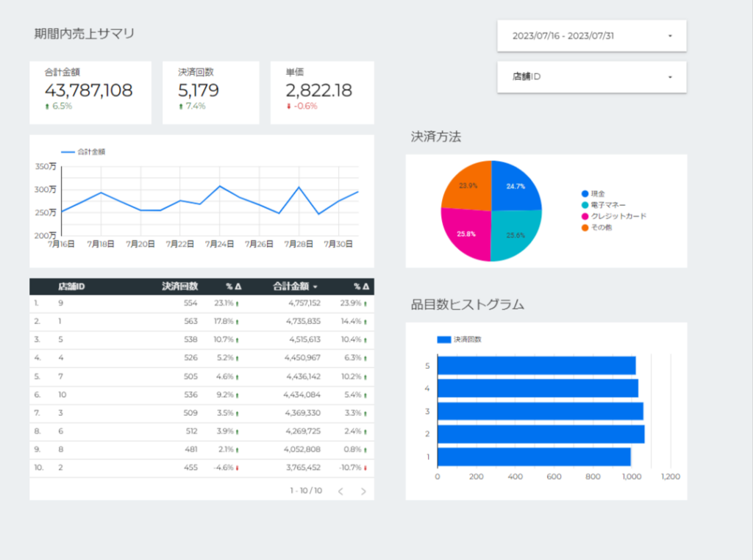Click the 現金 legend color dot
The image size is (753, 560).
[585, 193]
